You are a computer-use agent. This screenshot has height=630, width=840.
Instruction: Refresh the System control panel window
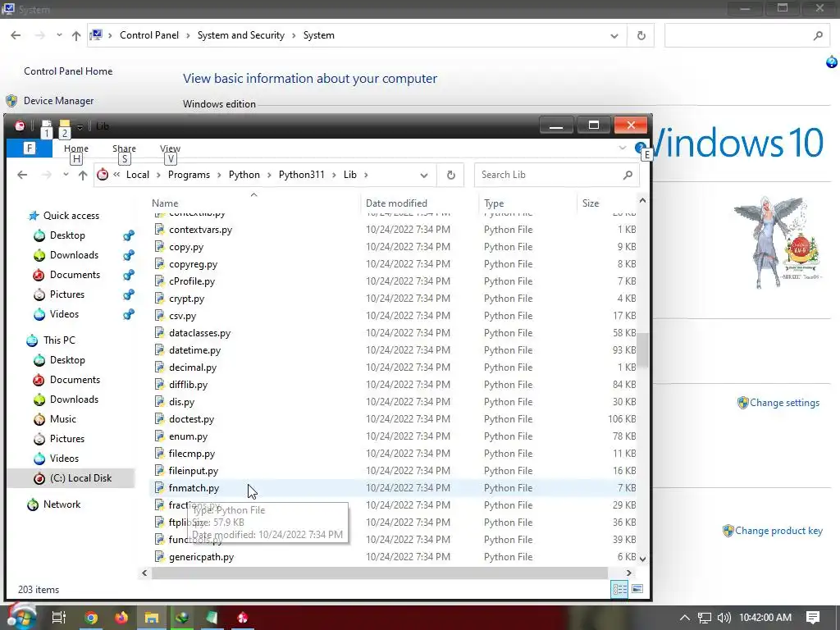coord(641,36)
